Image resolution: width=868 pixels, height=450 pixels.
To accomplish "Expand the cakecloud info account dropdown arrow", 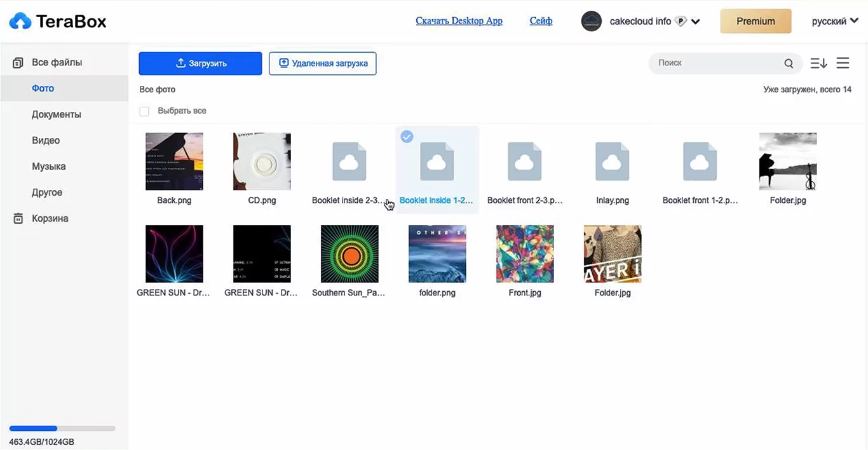I will [696, 22].
